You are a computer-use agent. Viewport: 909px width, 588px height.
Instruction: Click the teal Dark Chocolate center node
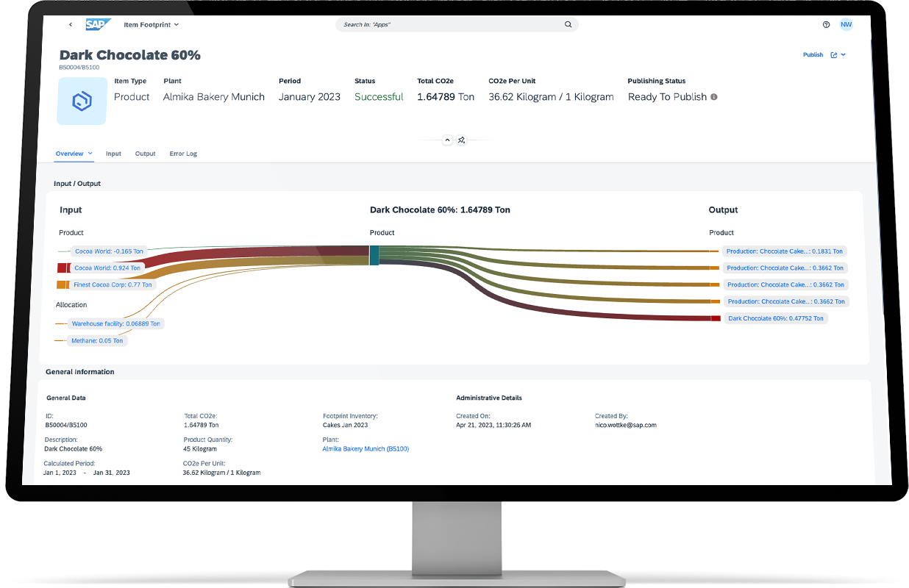point(374,255)
